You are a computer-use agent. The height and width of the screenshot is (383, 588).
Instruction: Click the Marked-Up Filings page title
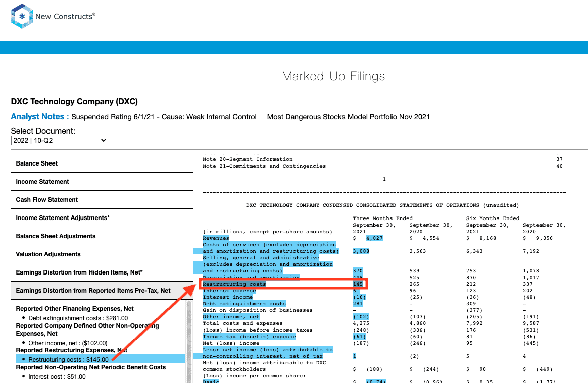point(333,76)
